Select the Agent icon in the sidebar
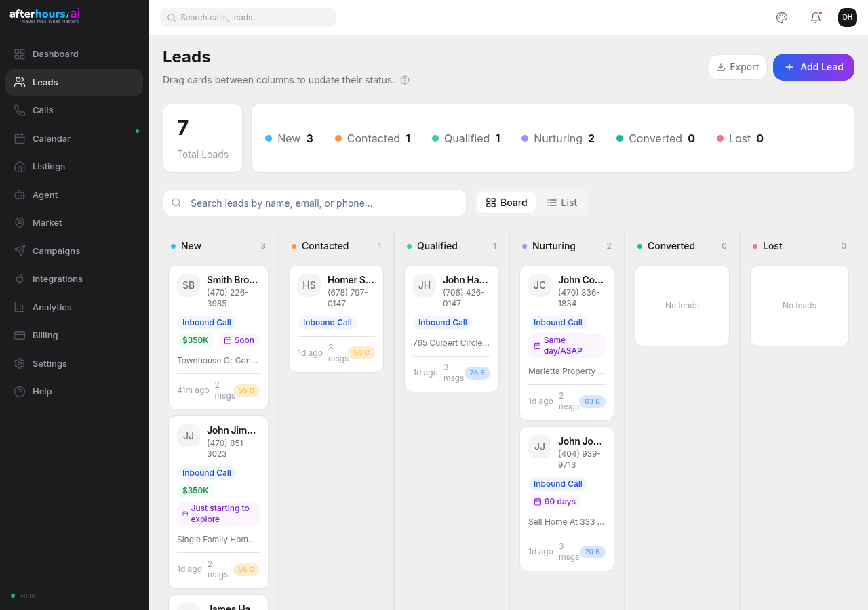The width and height of the screenshot is (868, 610). 20,195
